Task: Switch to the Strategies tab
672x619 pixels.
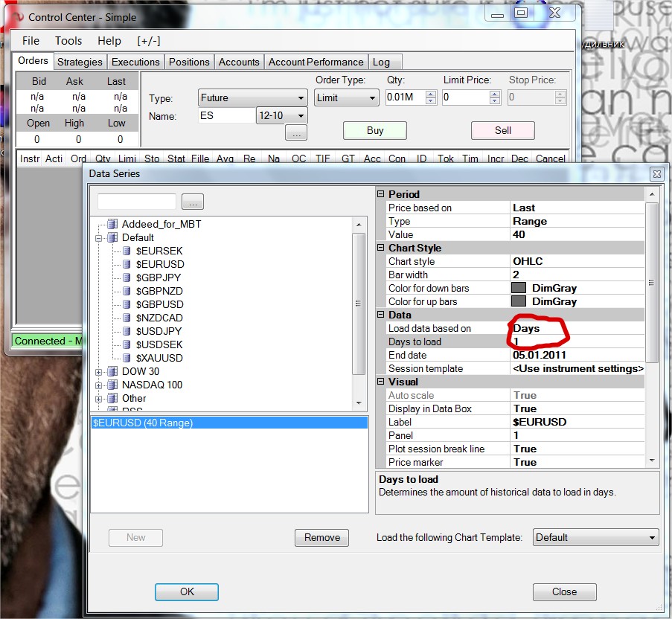Action: [x=80, y=62]
